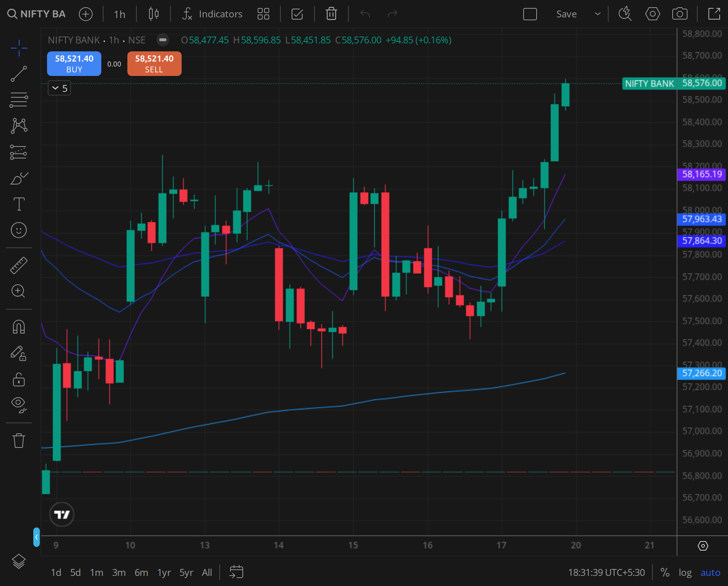Add symbol to compare with plus icon

pos(86,14)
